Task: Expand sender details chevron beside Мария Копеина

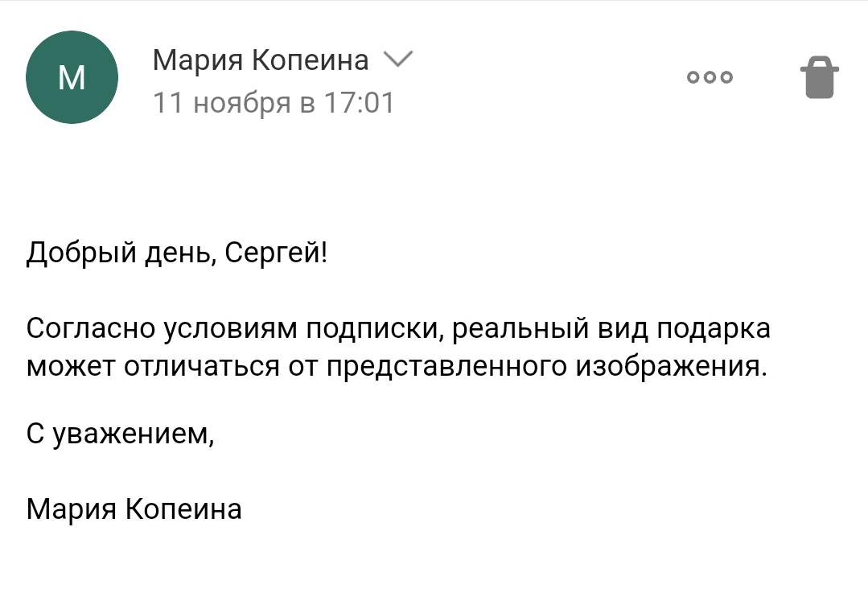Action: point(397,60)
